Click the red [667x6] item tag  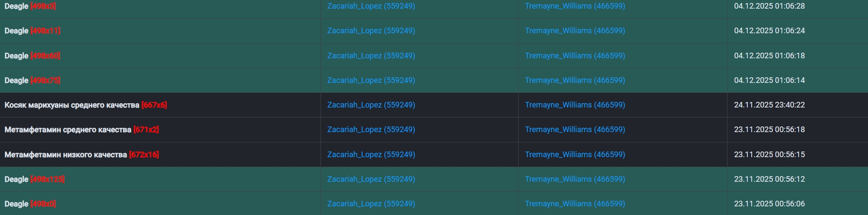point(154,105)
